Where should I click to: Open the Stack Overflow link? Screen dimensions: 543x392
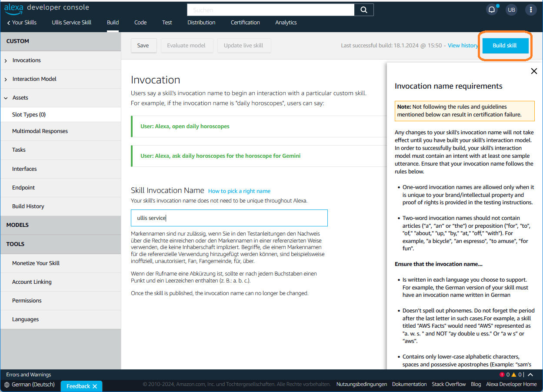pos(449,384)
